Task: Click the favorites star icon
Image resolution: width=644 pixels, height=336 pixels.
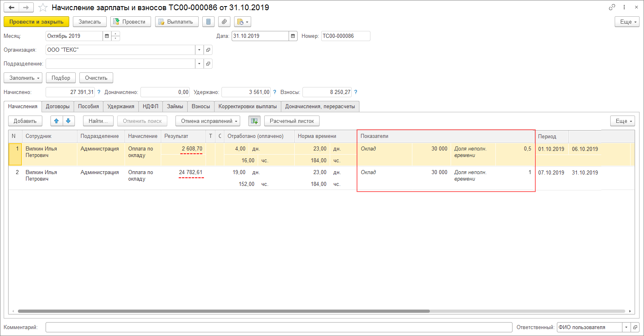Action: [x=43, y=8]
